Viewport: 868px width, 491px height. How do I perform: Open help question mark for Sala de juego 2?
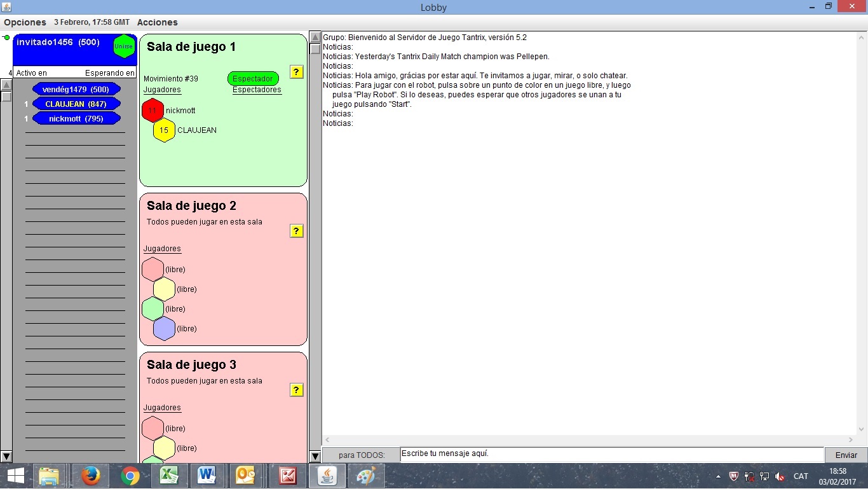[x=296, y=231]
